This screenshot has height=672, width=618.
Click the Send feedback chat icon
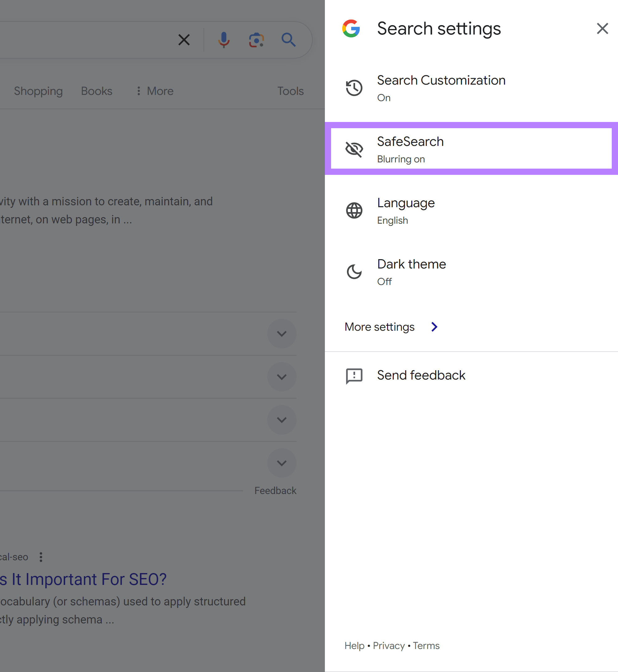coord(354,375)
